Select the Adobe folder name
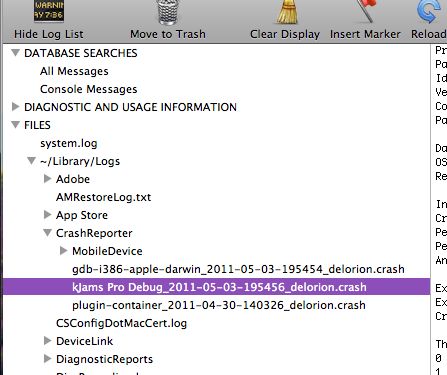Image resolution: width=447 pixels, height=375 pixels. pyautogui.click(x=73, y=179)
